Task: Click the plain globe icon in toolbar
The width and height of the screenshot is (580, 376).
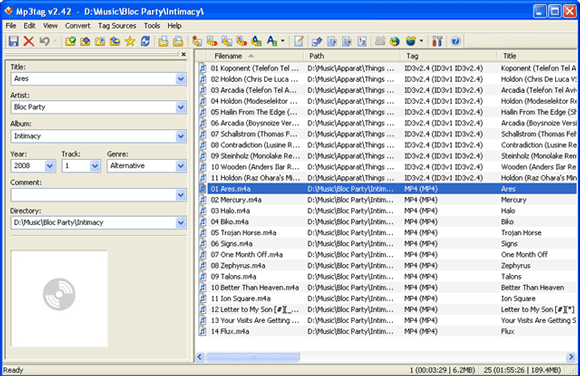Action: pos(395,41)
